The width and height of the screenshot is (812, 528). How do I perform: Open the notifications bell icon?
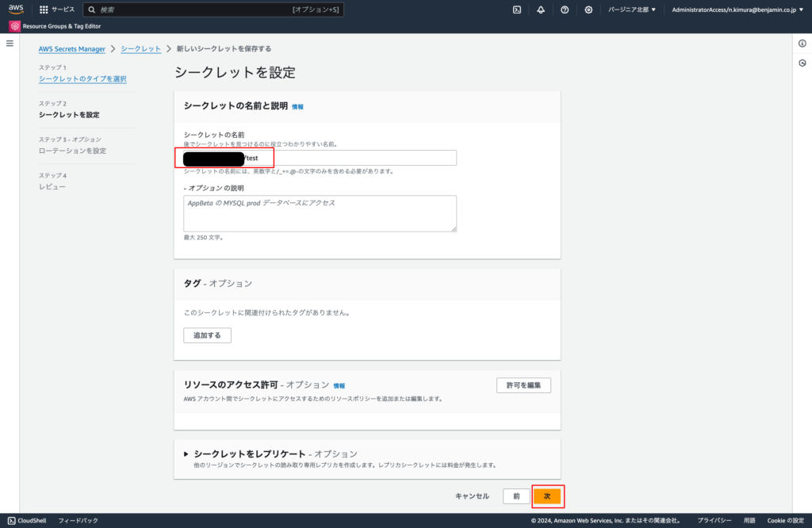click(541, 10)
